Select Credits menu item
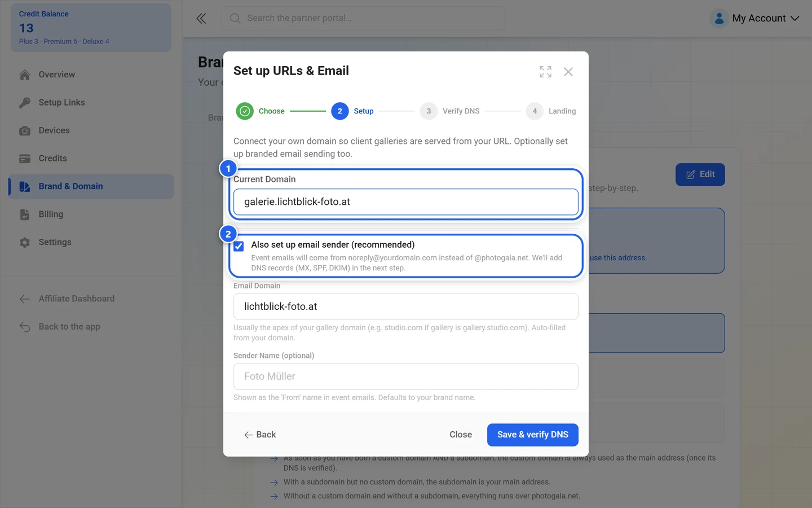812x508 pixels. pos(91,159)
